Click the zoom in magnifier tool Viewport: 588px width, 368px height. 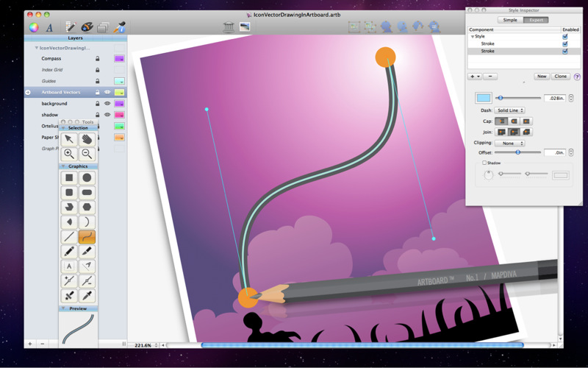pyautogui.click(x=69, y=154)
